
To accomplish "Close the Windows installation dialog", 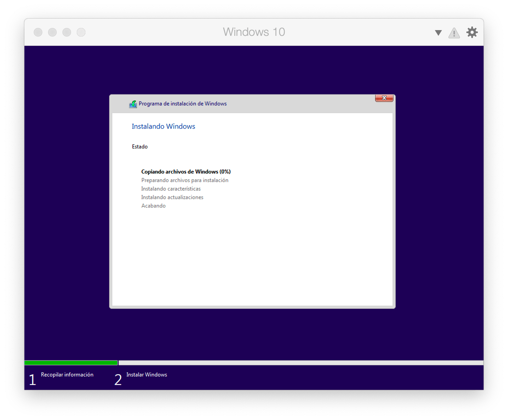I will [384, 98].
